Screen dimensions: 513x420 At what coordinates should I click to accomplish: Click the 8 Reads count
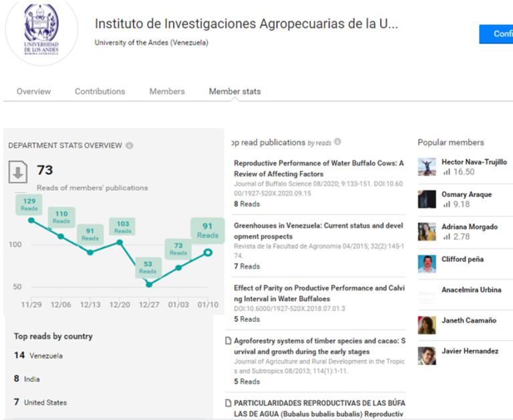pyautogui.click(x=246, y=204)
